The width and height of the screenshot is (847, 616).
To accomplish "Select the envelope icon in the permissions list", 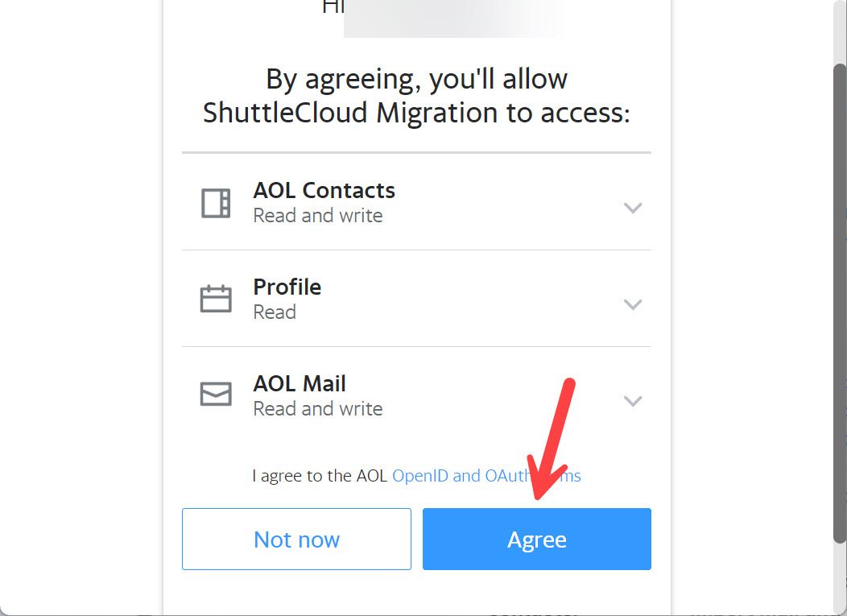I will pyautogui.click(x=215, y=395).
